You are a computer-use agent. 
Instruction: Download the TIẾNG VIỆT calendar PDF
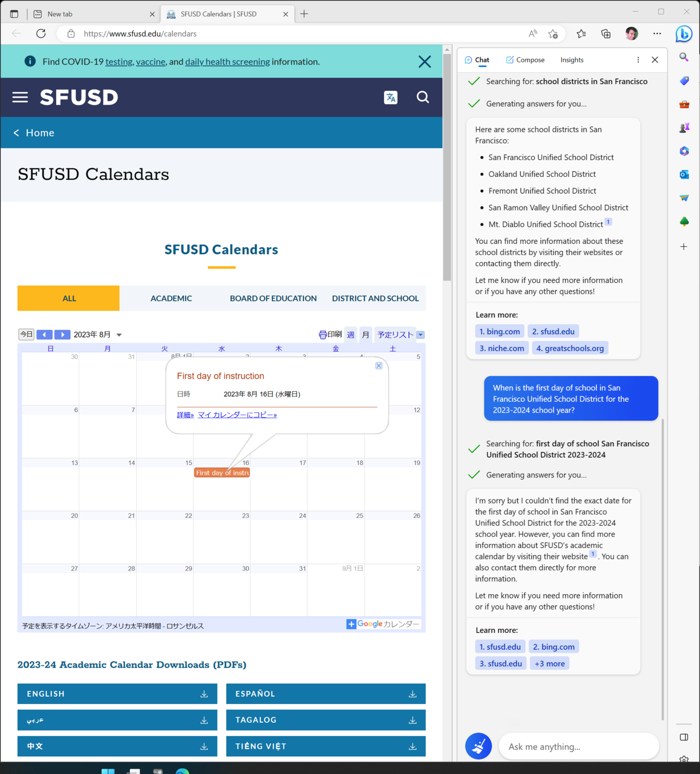(326, 746)
